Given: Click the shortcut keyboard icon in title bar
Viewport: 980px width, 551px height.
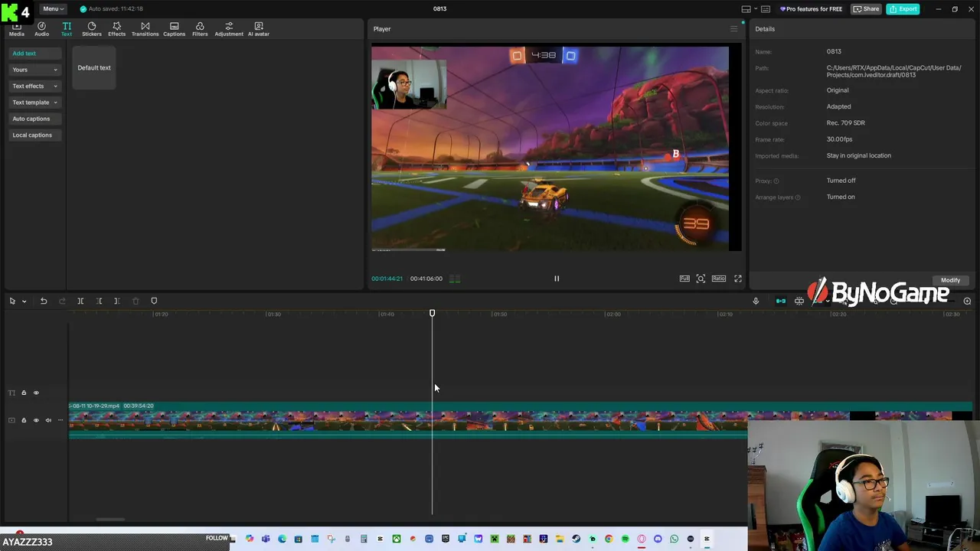Looking at the screenshot, I should pos(766,9).
